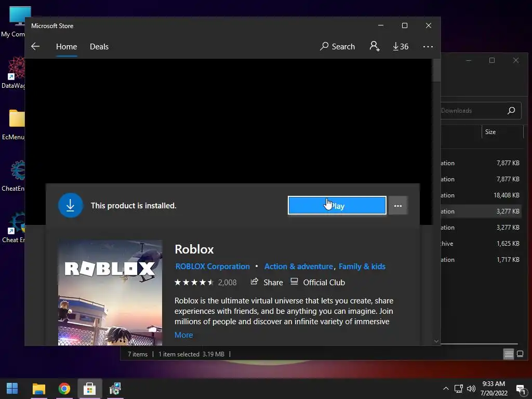Viewport: 532px width, 399px height.
Task: Open the Windows Start menu
Action: coord(12,389)
